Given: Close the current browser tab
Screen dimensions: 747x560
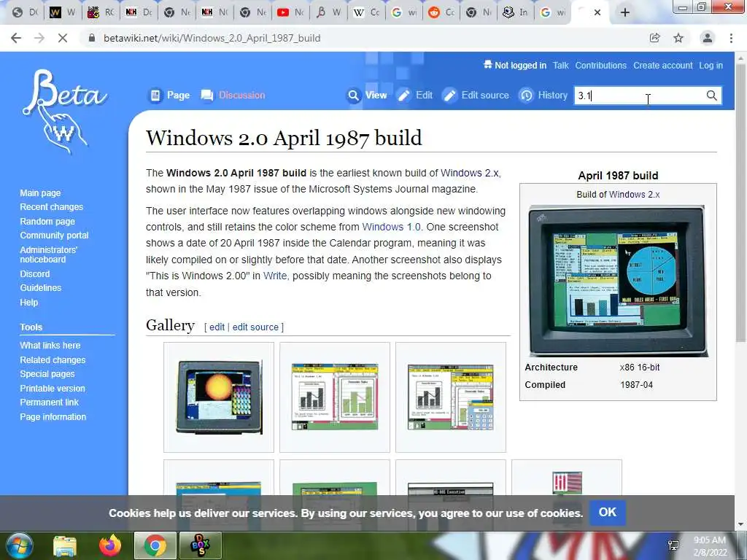Looking at the screenshot, I should point(597,12).
